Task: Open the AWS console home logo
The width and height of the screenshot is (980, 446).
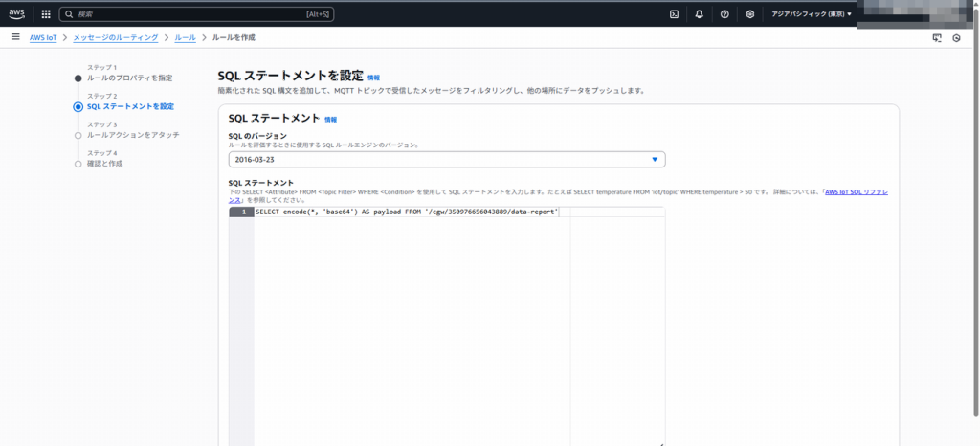Action: pyautogui.click(x=17, y=13)
